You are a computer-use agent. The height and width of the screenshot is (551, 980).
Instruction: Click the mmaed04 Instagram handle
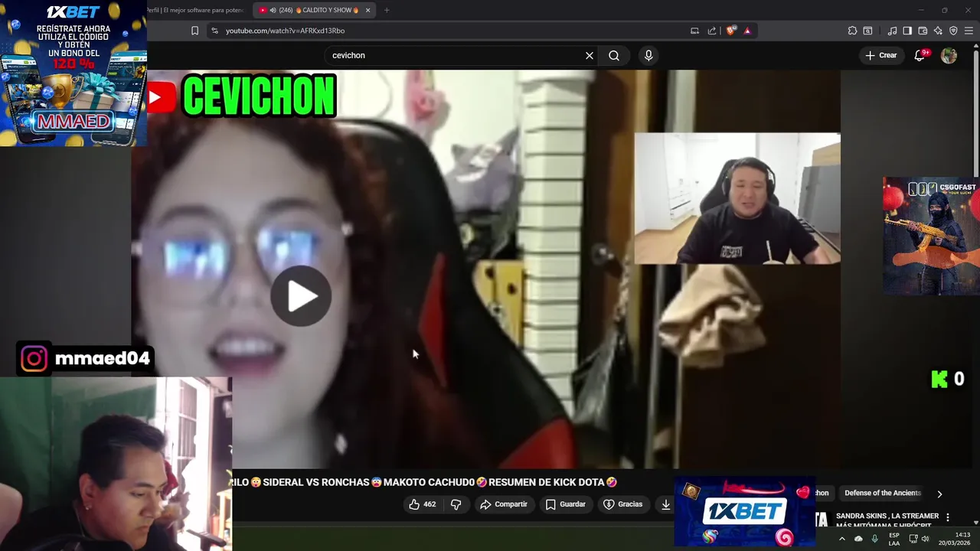(102, 359)
